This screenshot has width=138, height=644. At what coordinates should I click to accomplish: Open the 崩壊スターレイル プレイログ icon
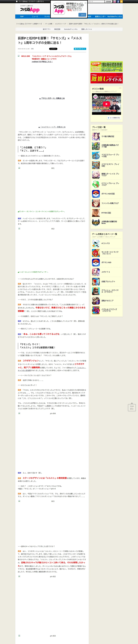pyautogui.click(x=96, y=175)
